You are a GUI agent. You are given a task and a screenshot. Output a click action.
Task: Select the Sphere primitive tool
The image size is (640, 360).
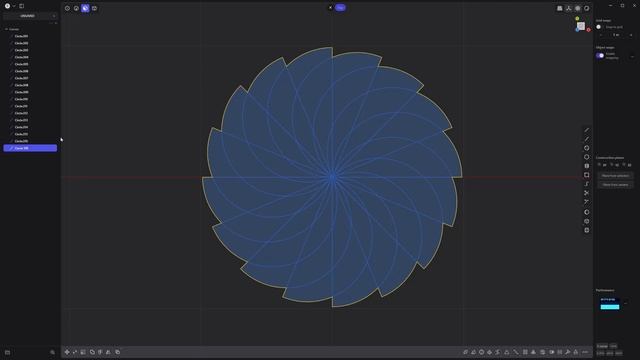click(x=587, y=212)
